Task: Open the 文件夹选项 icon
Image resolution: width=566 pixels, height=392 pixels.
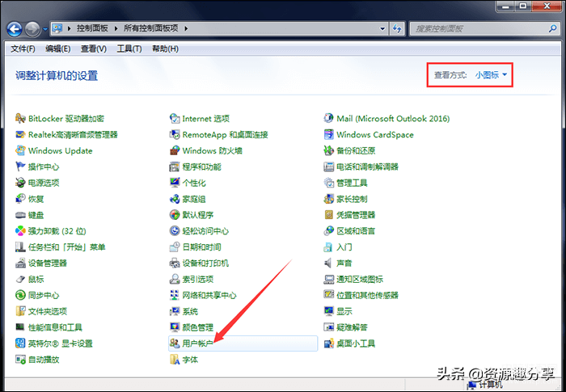Action: click(20, 311)
